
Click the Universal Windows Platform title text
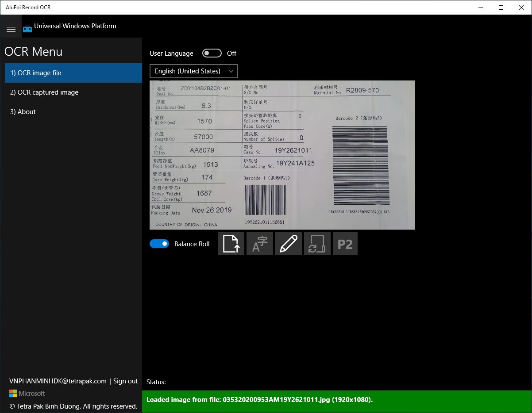[x=75, y=26]
